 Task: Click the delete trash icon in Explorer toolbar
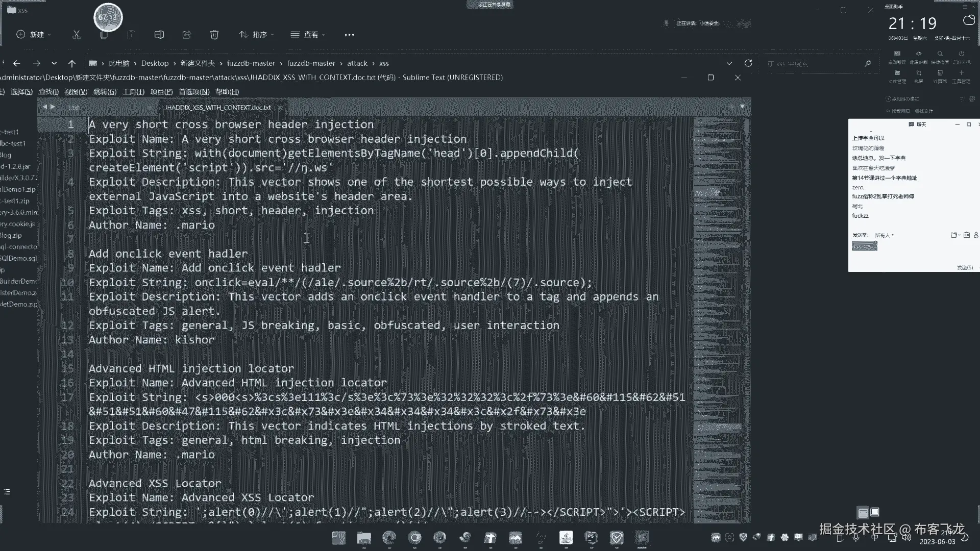(x=214, y=35)
